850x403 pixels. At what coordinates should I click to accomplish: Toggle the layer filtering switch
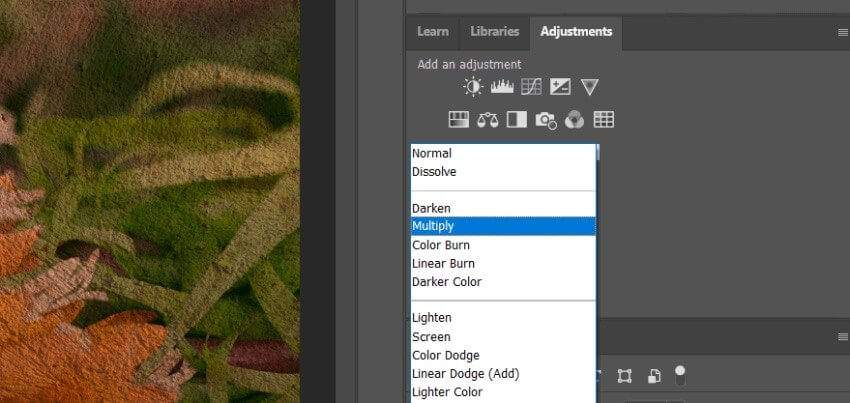680,375
